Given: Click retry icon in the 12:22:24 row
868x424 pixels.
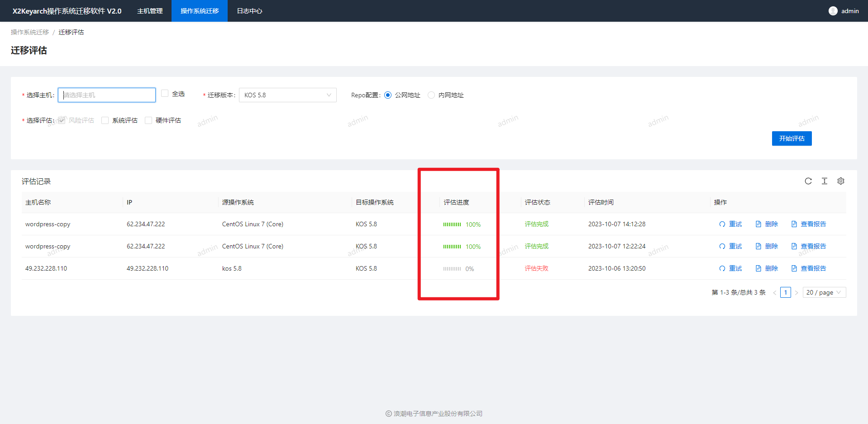Looking at the screenshot, I should coord(722,246).
